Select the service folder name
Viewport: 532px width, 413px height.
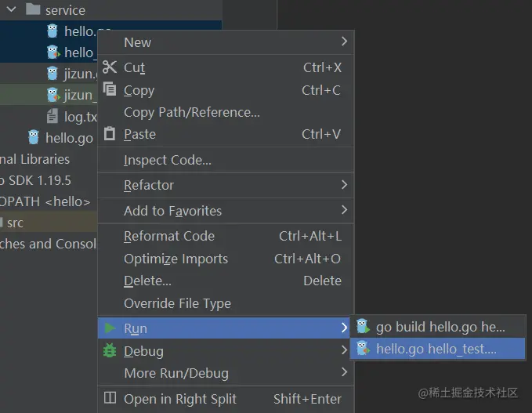[65, 10]
